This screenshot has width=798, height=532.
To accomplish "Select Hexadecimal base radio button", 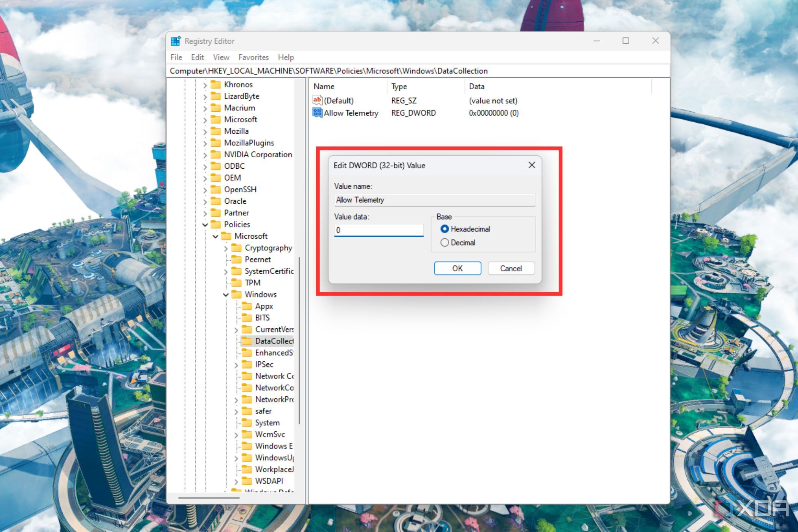I will click(x=445, y=229).
